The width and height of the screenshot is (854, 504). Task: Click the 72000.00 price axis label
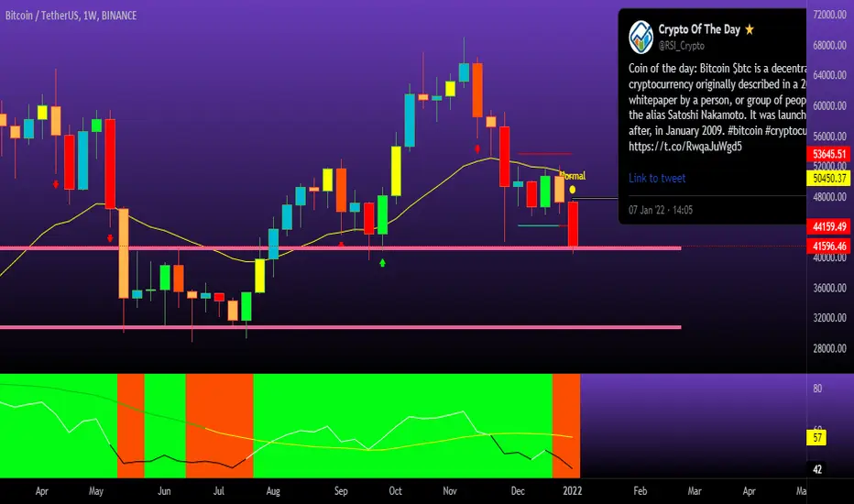coord(829,15)
